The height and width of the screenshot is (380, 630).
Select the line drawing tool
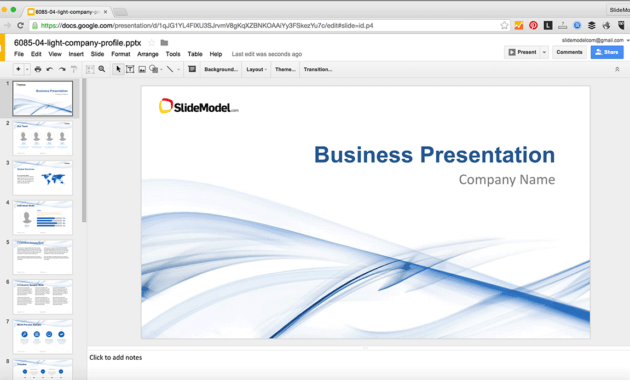coord(170,69)
